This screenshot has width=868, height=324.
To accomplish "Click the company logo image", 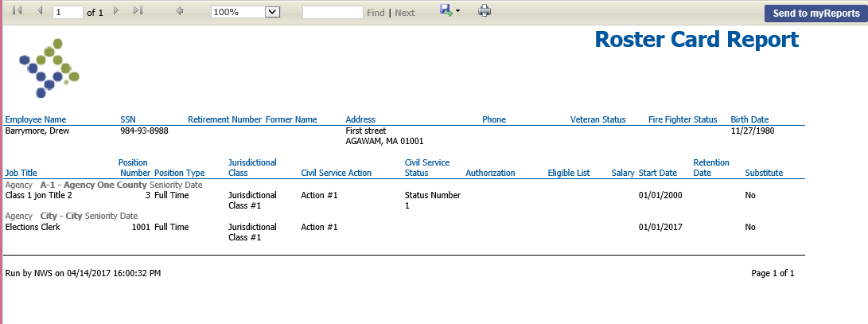I will (49, 68).
